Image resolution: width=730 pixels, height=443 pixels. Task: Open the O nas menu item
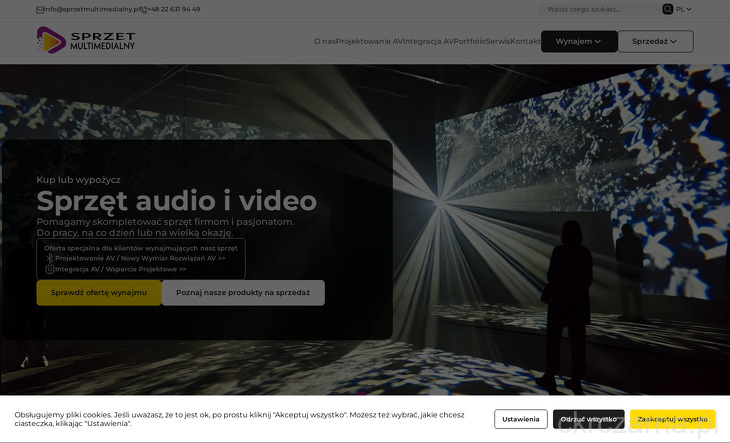325,42
